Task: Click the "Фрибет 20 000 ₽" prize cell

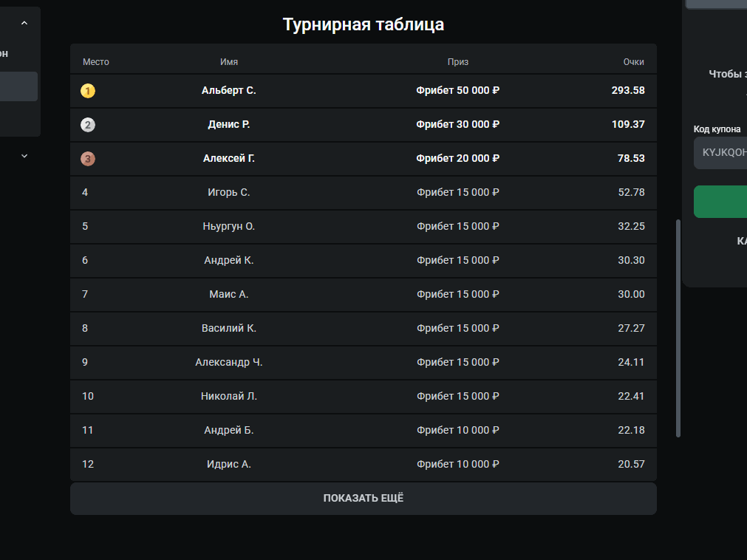Action: click(x=458, y=159)
